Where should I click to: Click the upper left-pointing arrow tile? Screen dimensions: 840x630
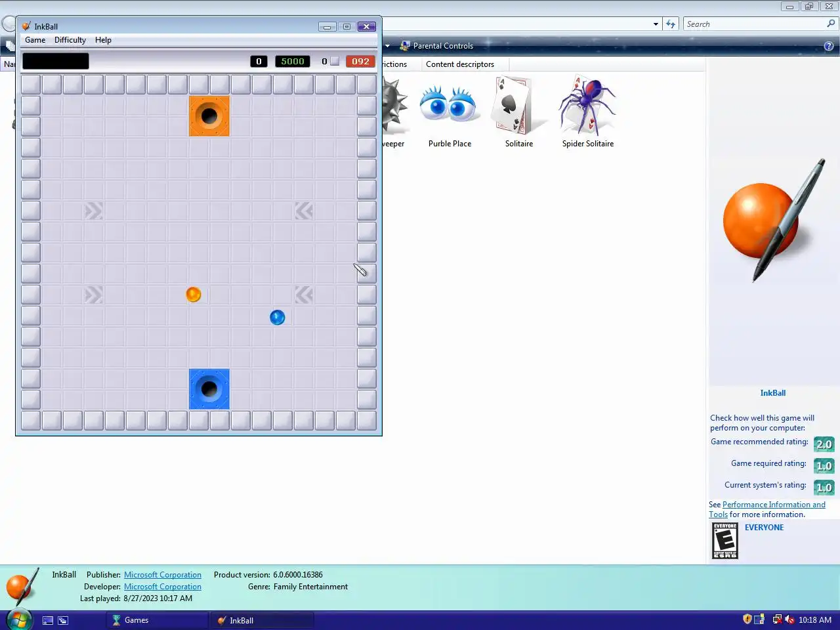point(304,211)
